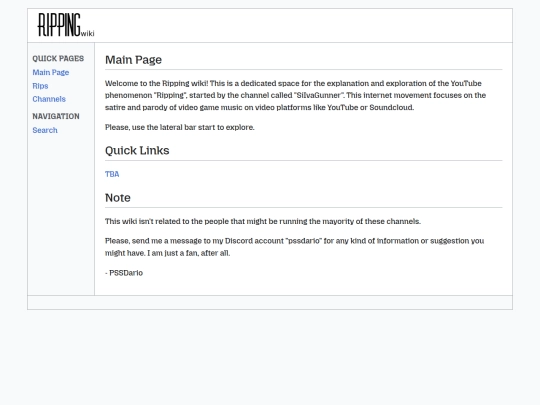Click the Main Page heading

click(x=133, y=60)
